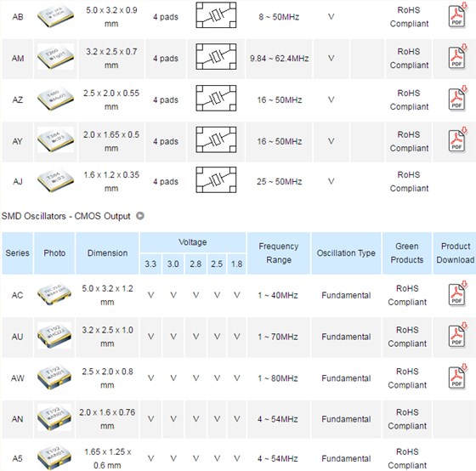Click the Frequency Range column header
Screen dimensions: 476x471
(x=279, y=253)
